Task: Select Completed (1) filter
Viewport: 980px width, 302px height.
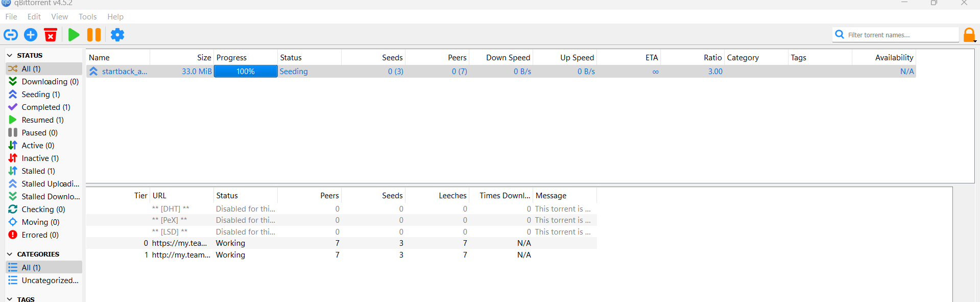Action: (x=44, y=107)
